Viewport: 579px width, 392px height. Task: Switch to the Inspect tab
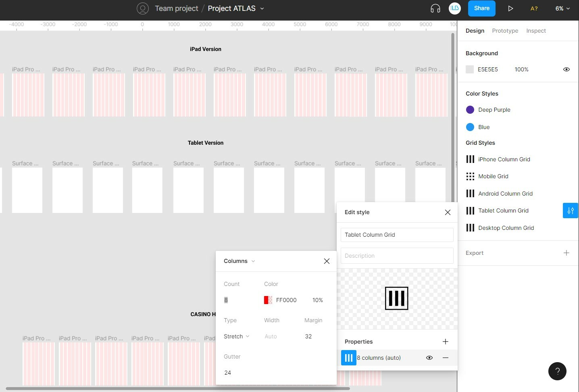coord(536,31)
